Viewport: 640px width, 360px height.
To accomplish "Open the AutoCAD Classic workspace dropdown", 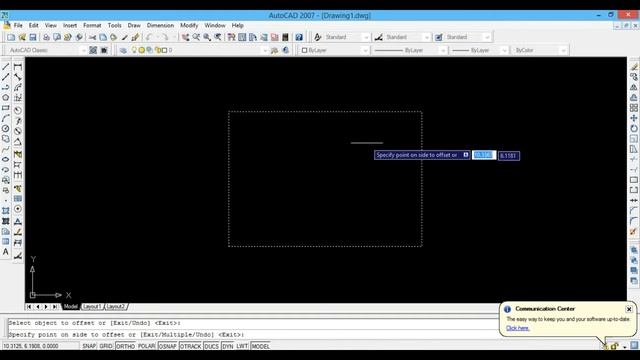I will 83,50.
